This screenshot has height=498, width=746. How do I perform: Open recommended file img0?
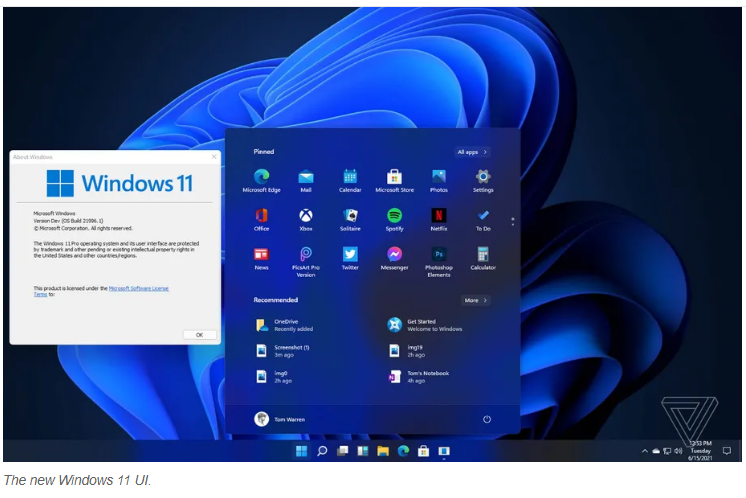click(274, 377)
